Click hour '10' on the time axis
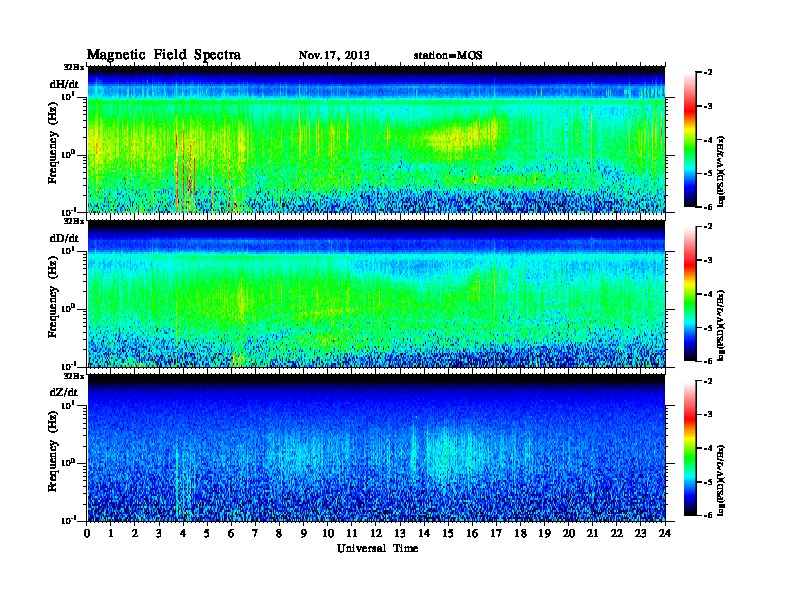This screenshot has width=792, height=612. tap(328, 533)
